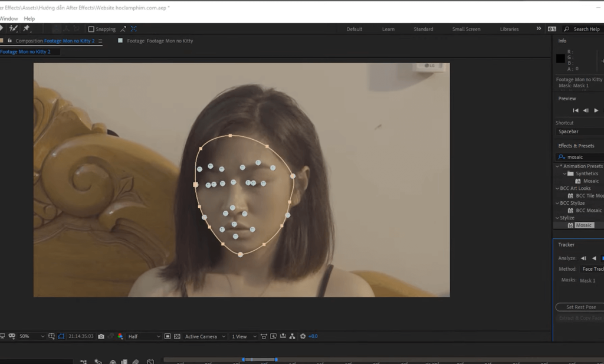
Task: Open the 1 View dropdown
Action: [242, 336]
